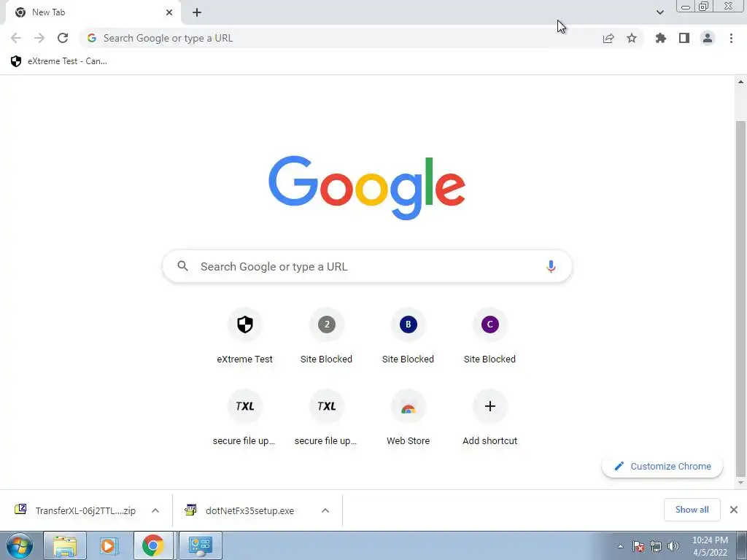Focus the Google search box on the page
747x560 pixels.
coord(367,266)
